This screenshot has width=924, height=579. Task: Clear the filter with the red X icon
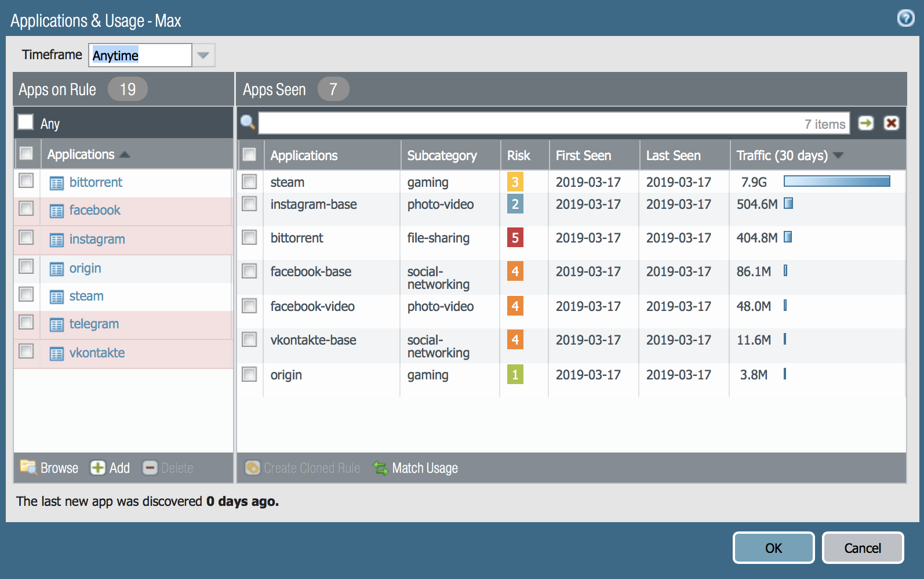click(892, 123)
